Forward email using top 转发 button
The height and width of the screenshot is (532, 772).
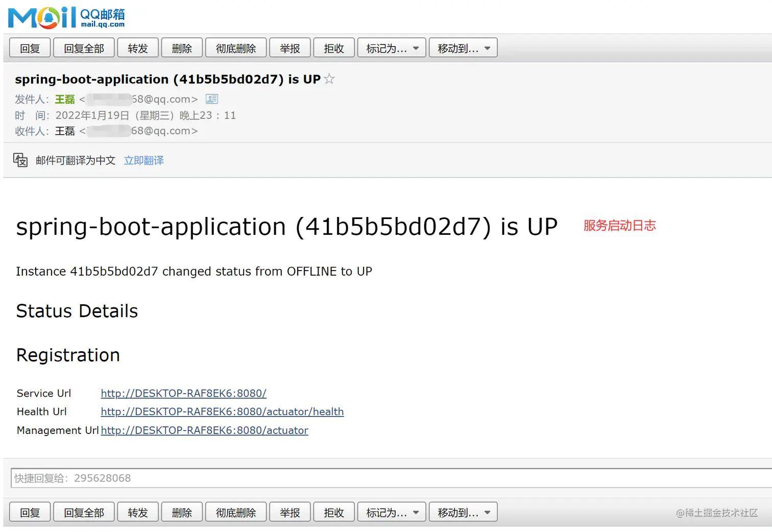(x=138, y=48)
